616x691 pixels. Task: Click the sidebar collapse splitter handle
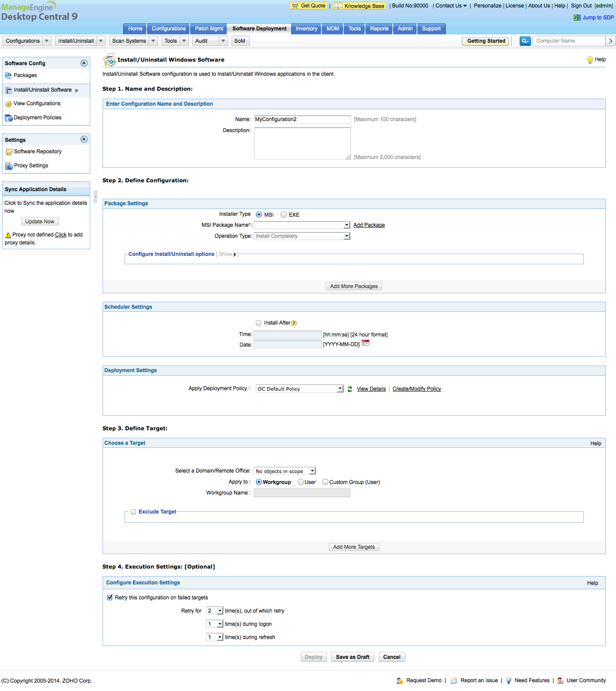(95, 196)
